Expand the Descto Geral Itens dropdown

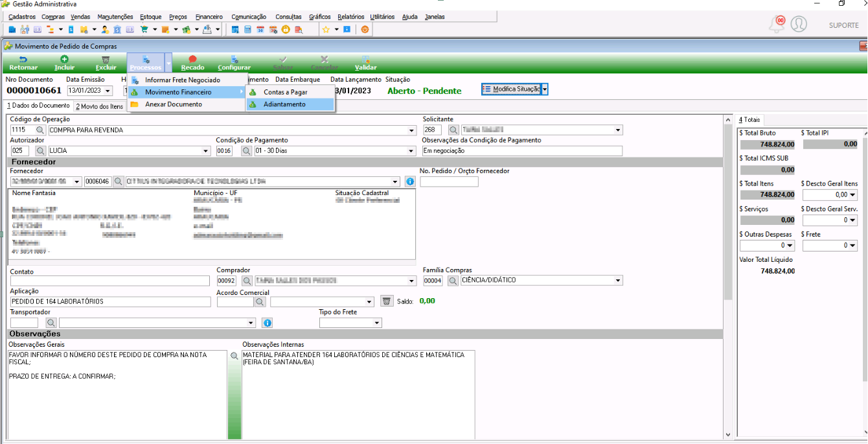pos(853,194)
